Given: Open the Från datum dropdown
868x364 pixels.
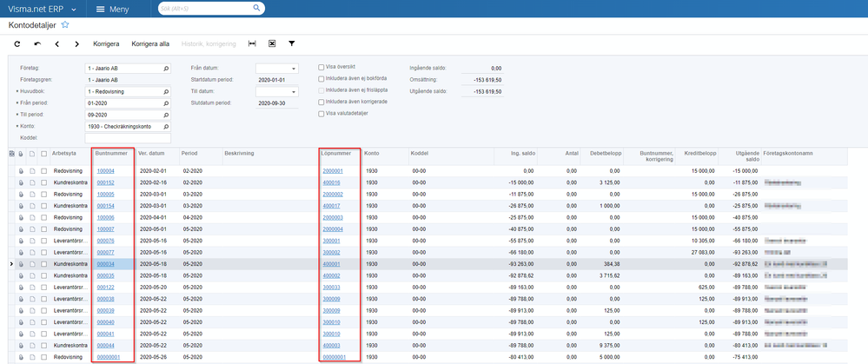Looking at the screenshot, I should click(x=294, y=68).
